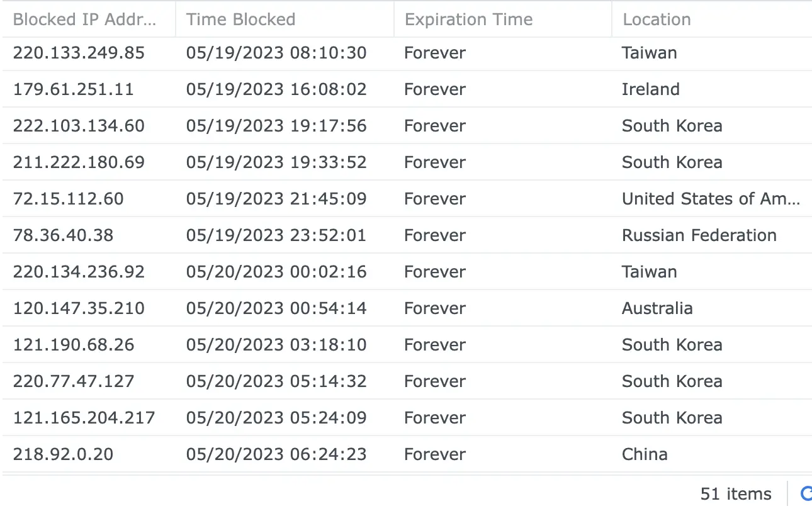Screen dimensions: 812x511
Task: Click the United States of America location cell
Action: tap(711, 199)
